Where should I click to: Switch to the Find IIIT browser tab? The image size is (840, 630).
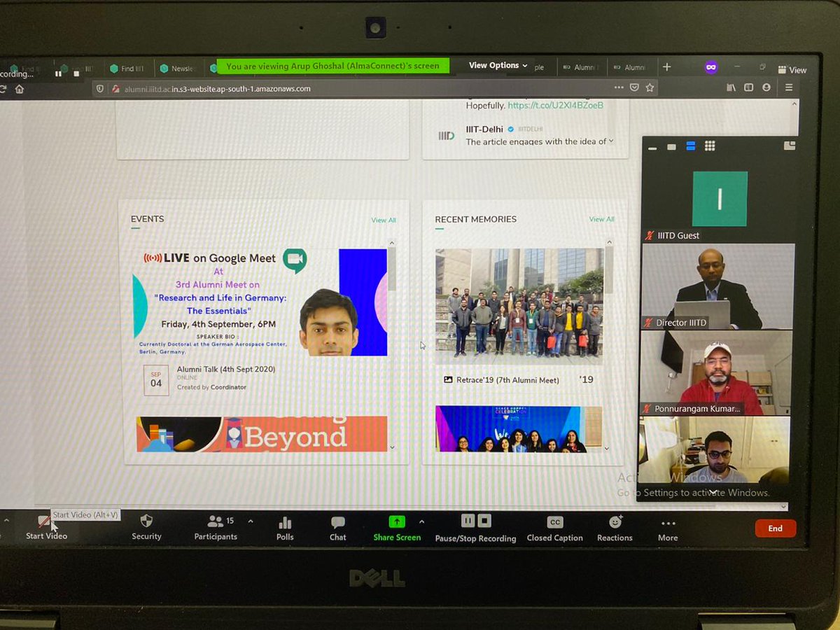127,69
